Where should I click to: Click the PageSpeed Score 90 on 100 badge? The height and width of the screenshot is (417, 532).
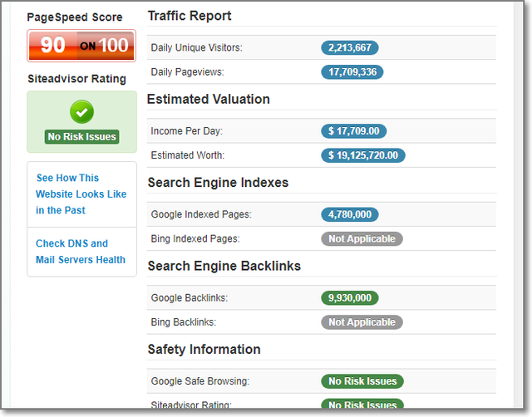pos(81,46)
